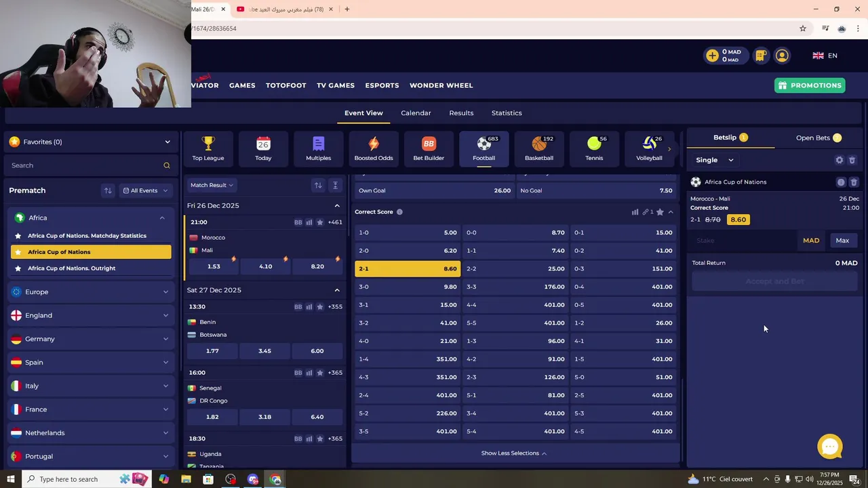Viewport: 868px width, 488px height.
Task: Switch to the Calendar tab
Action: point(416,113)
